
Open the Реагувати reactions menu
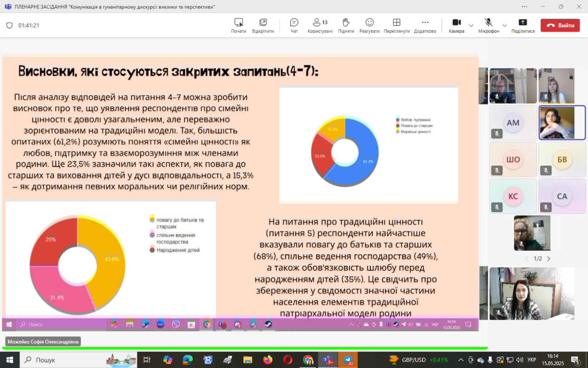pyautogui.click(x=369, y=25)
